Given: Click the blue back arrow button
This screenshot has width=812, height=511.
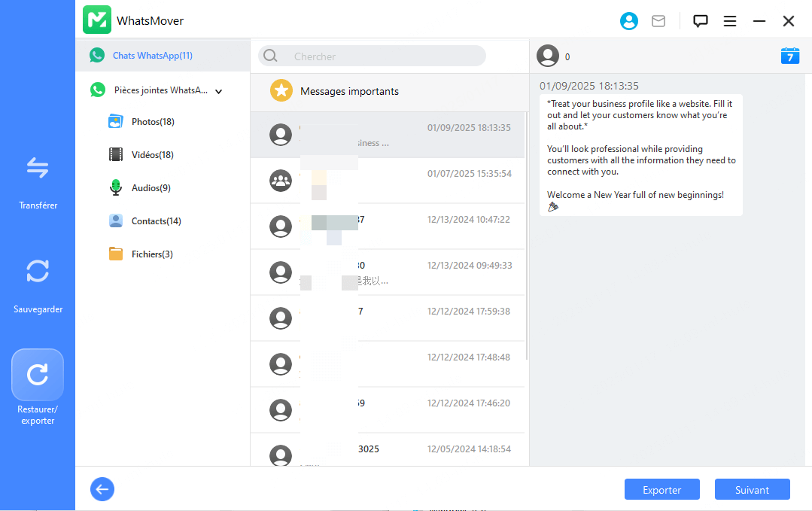Looking at the screenshot, I should click(x=102, y=489).
